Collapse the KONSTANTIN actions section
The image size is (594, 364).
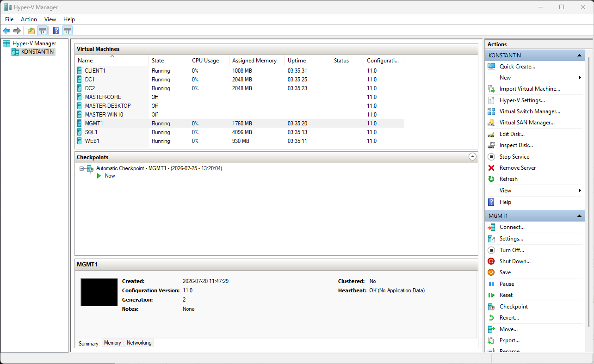coord(580,56)
